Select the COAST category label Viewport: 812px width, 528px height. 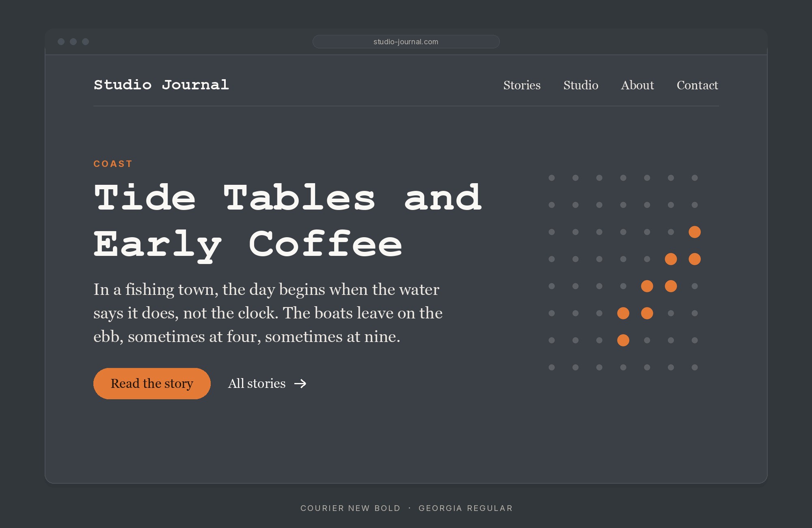tap(113, 164)
